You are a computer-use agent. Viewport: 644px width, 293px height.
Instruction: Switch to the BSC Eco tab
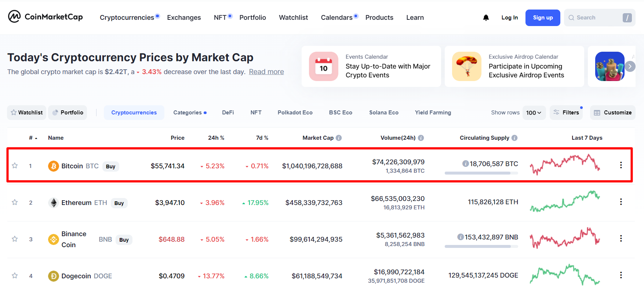341,113
